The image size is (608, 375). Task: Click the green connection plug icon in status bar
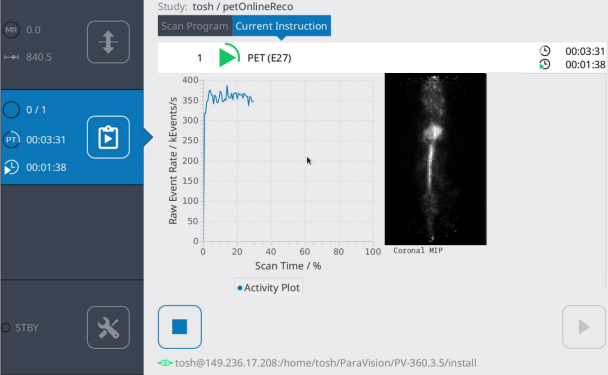pos(165,363)
